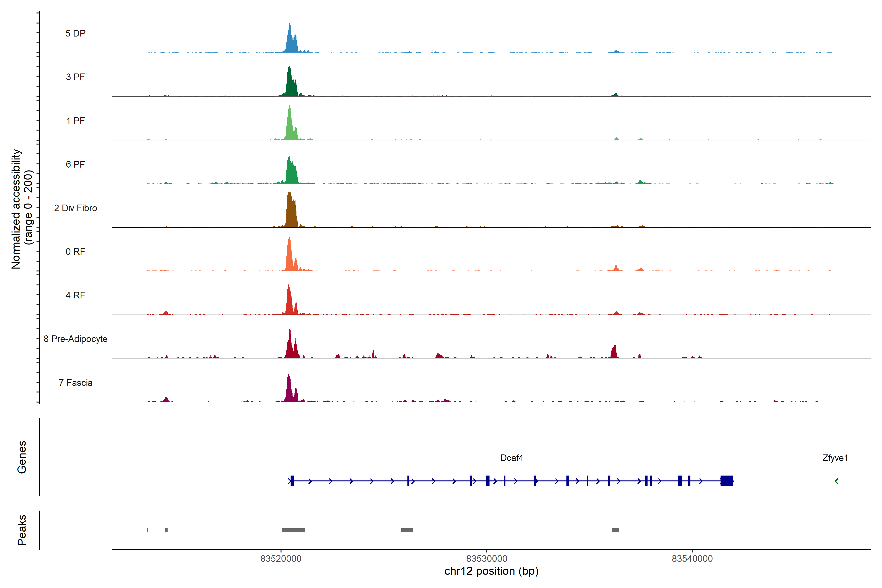
Task: Click the 5 DP track label
Action: [75, 33]
